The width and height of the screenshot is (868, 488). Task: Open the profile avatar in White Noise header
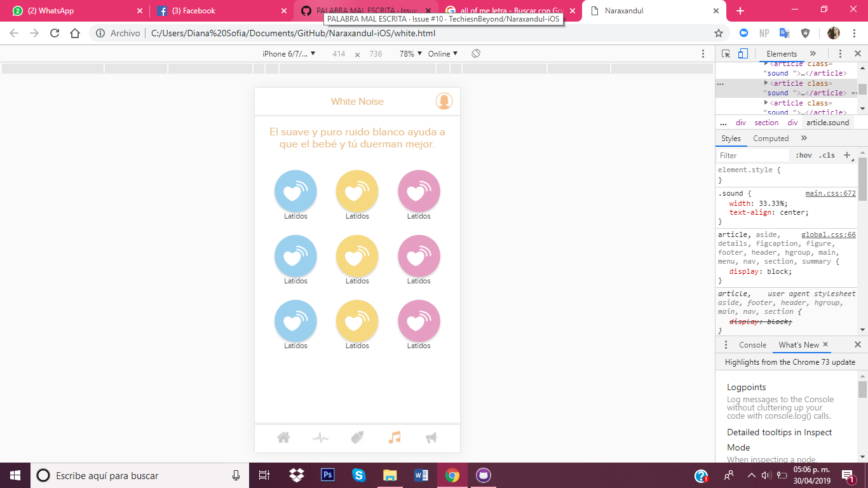coord(444,101)
